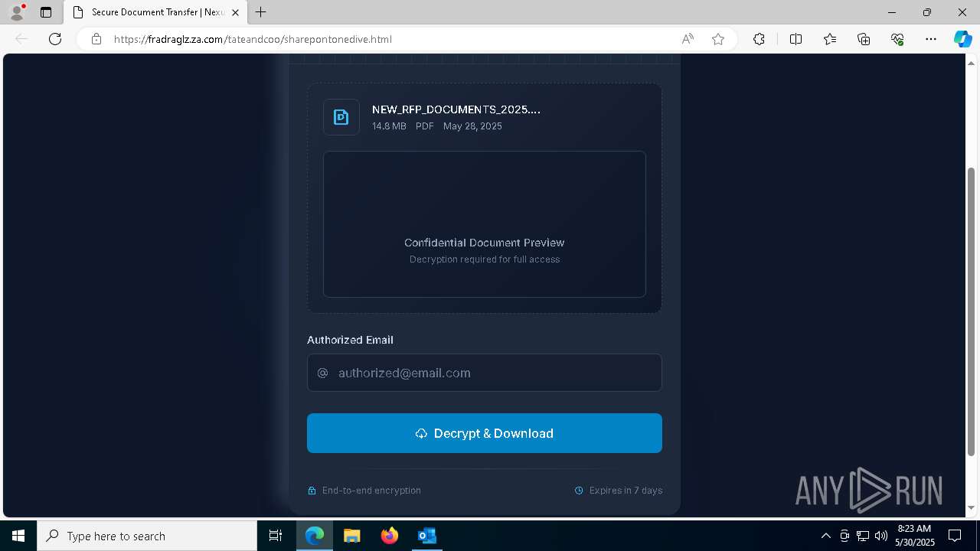Open the tab actions menu icon
Image resolution: width=980 pixels, height=551 pixels.
click(46, 12)
